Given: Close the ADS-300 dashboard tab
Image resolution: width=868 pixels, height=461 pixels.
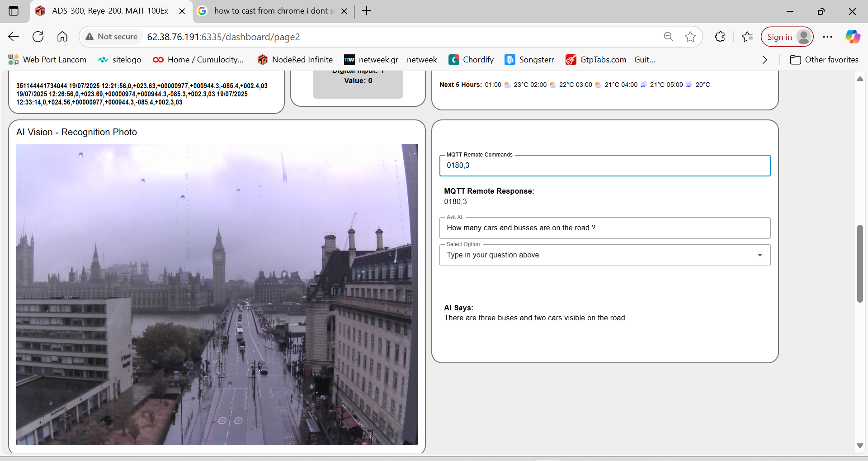Looking at the screenshot, I should click(x=182, y=11).
